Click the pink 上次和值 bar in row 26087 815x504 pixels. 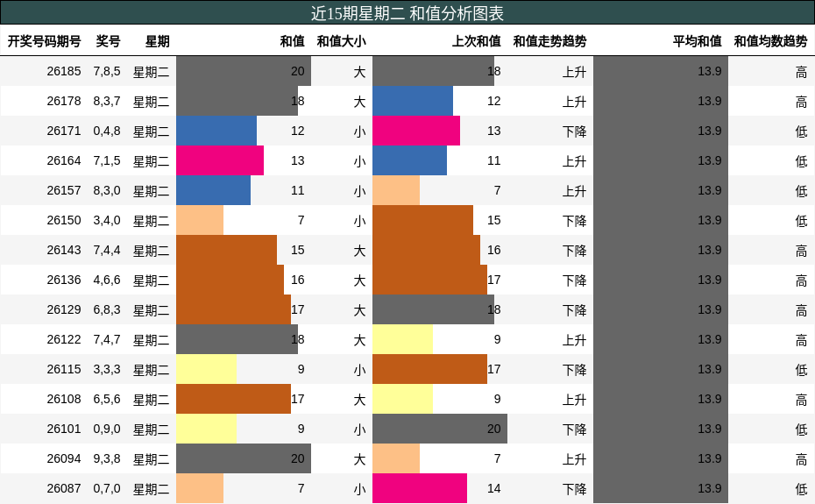pyautogui.click(x=420, y=488)
